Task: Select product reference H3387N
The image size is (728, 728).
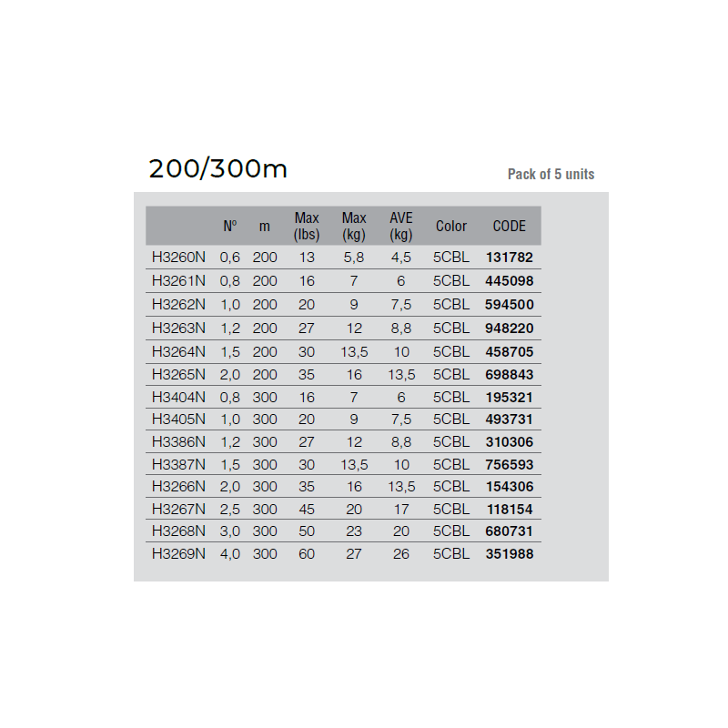Action: pos(178,464)
